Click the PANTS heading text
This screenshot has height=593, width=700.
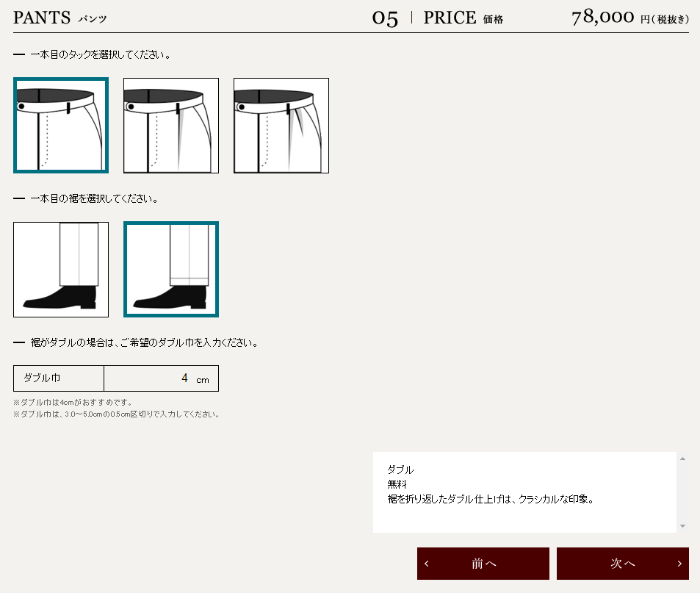click(x=42, y=18)
